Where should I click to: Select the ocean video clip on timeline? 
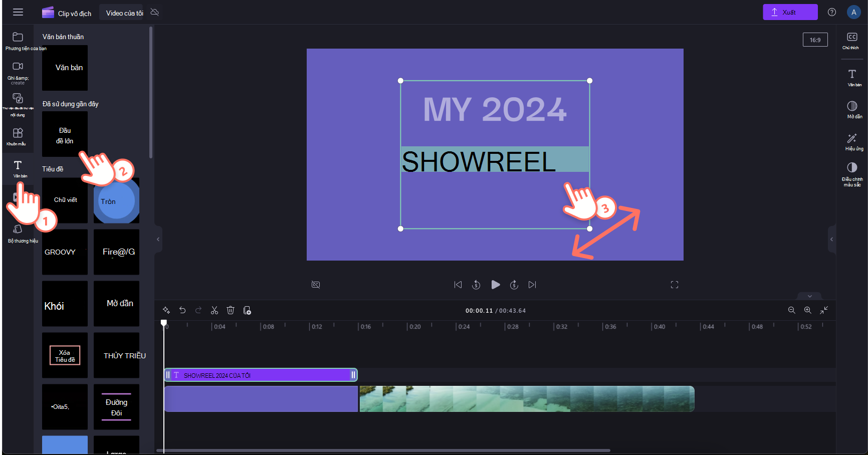click(527, 399)
